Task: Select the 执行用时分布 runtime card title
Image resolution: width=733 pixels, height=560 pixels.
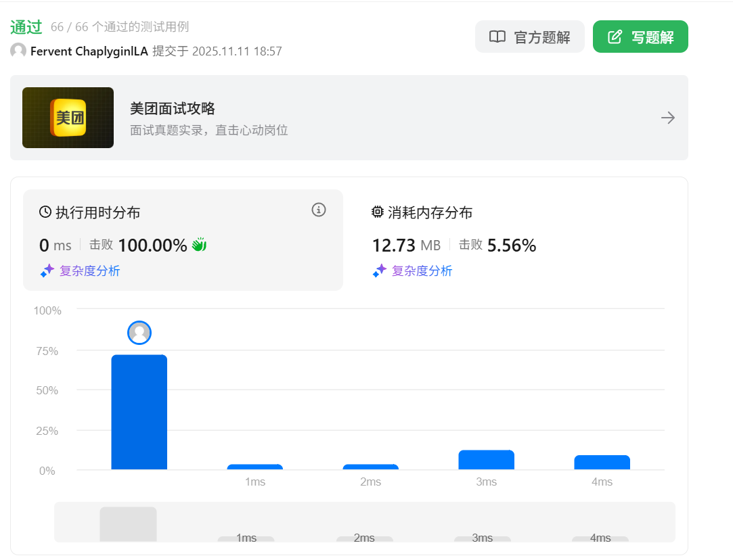Action: coord(97,212)
